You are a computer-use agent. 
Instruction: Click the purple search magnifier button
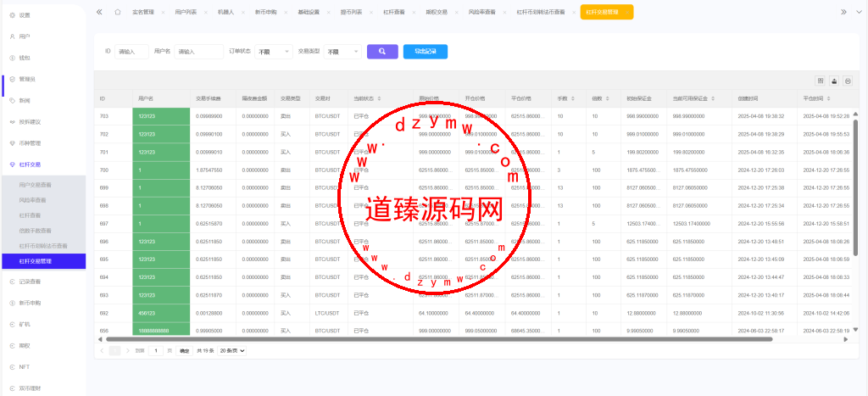[382, 52]
